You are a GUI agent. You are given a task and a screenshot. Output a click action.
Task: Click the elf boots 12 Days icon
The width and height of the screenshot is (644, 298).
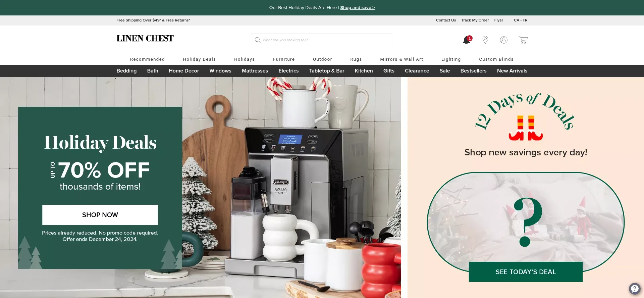pyautogui.click(x=525, y=128)
